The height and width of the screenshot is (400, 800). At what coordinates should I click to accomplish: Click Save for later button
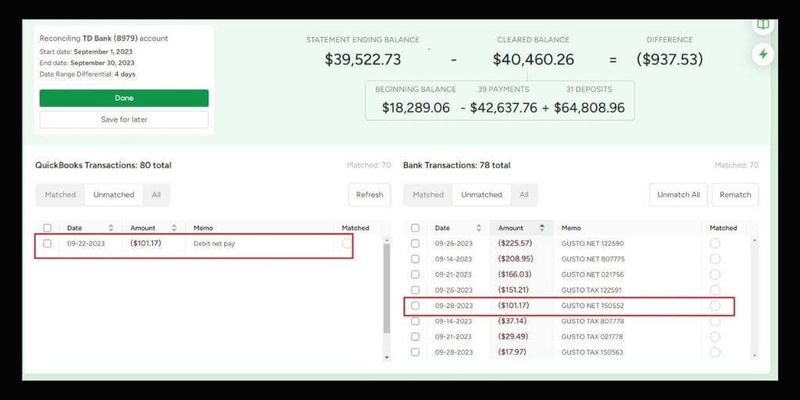point(124,119)
